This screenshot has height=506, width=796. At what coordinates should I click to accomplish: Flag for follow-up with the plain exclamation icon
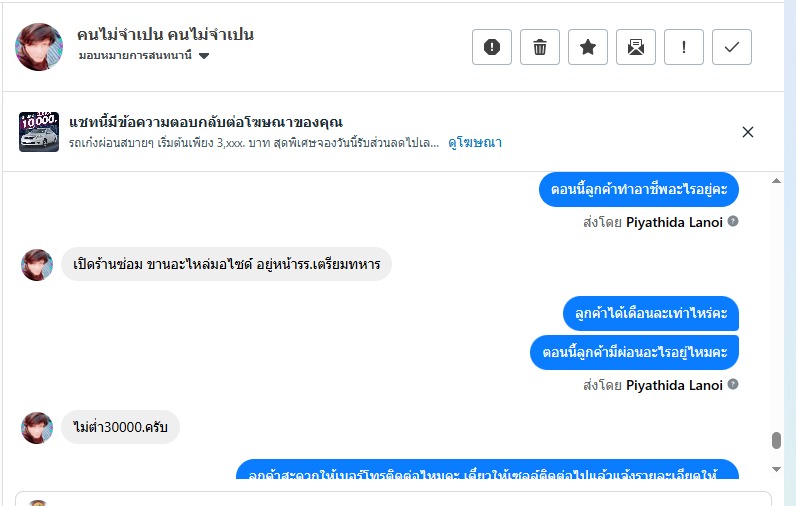pos(684,47)
